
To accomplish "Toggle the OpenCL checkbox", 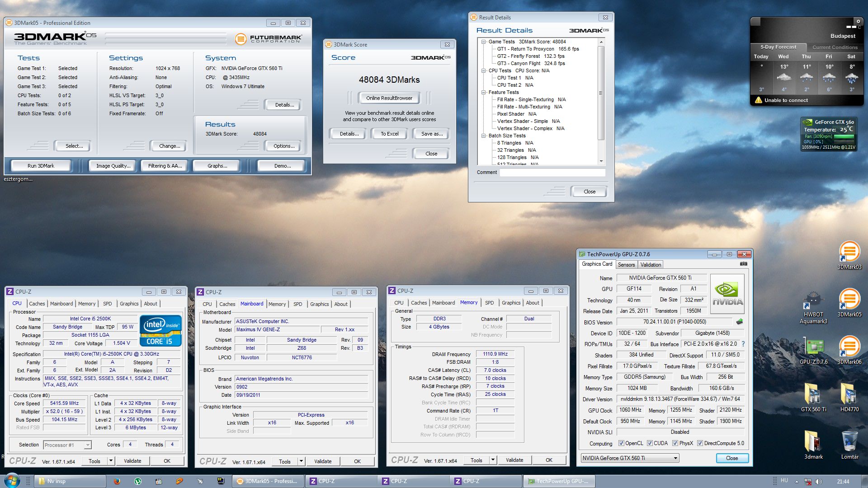I will pyautogui.click(x=621, y=443).
